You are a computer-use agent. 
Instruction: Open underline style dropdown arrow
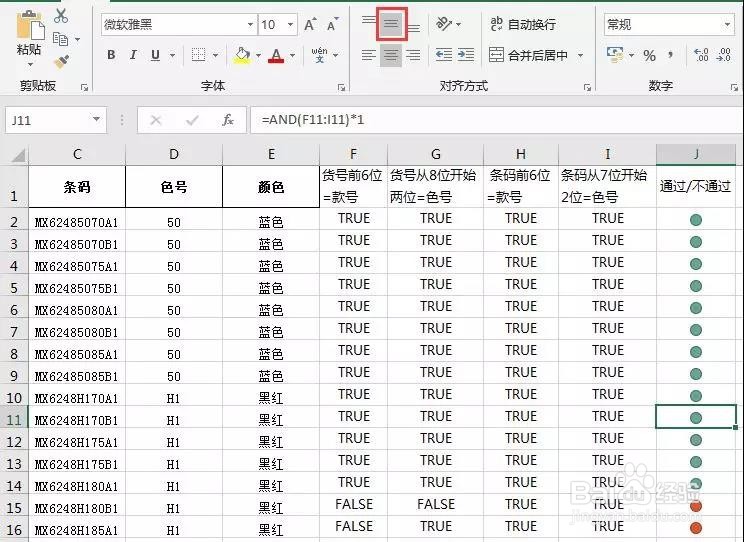[x=172, y=56]
